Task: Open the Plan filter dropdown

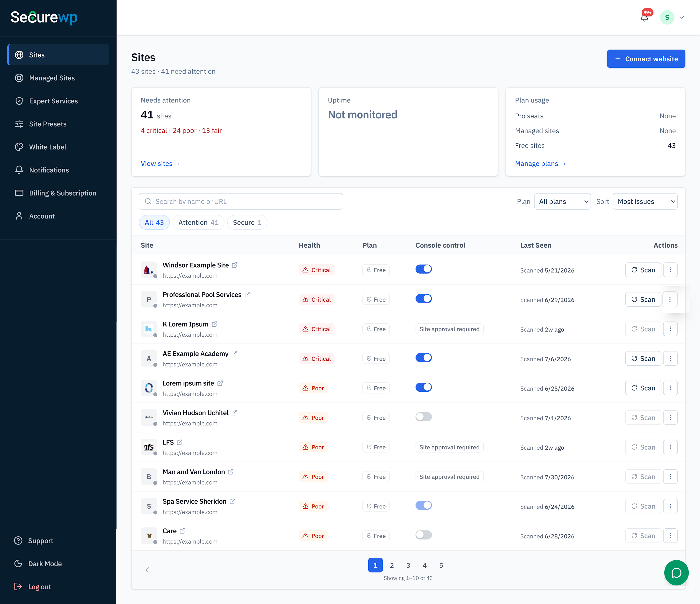Action: pos(562,201)
